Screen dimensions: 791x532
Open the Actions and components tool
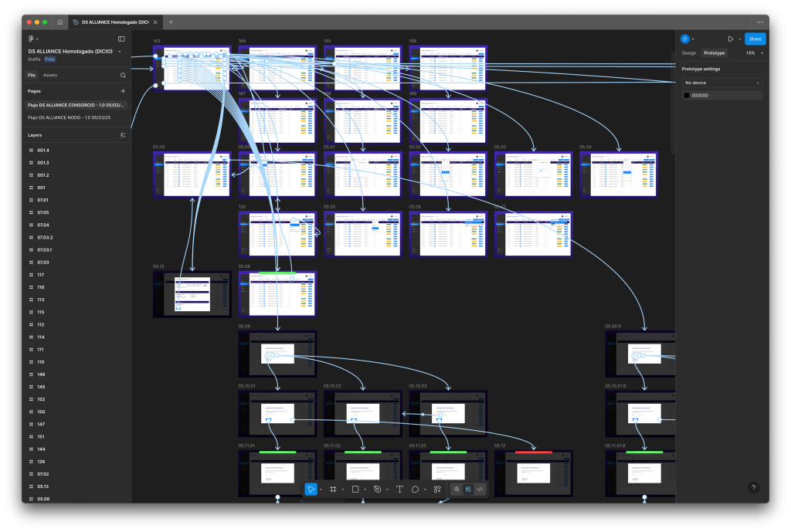pos(437,489)
